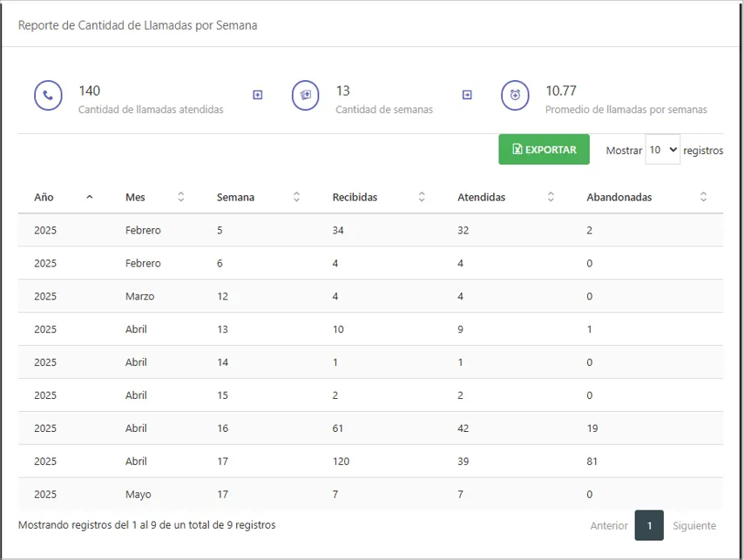Click the phone icon for answered calls

coord(48,95)
